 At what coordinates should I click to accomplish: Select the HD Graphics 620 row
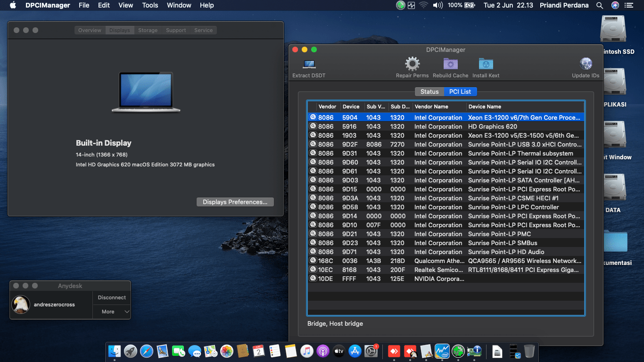click(446, 126)
